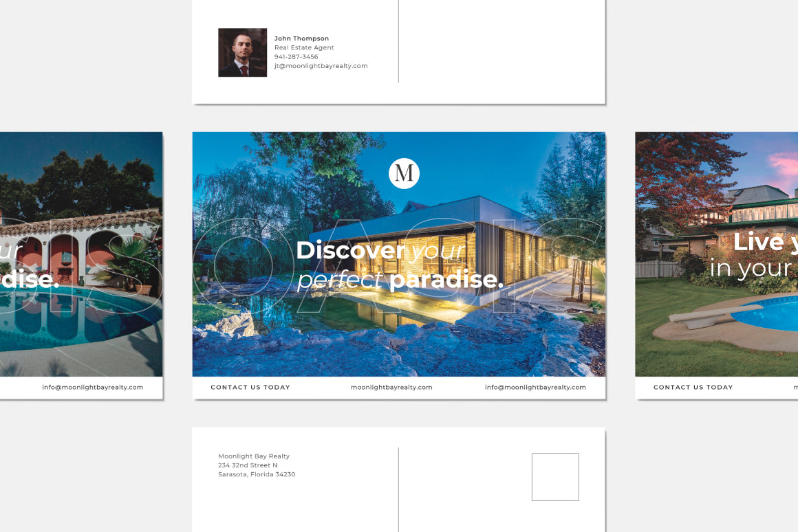Click CONTACT US TODAY on the center postcard
The image size is (798, 532).
click(x=250, y=387)
